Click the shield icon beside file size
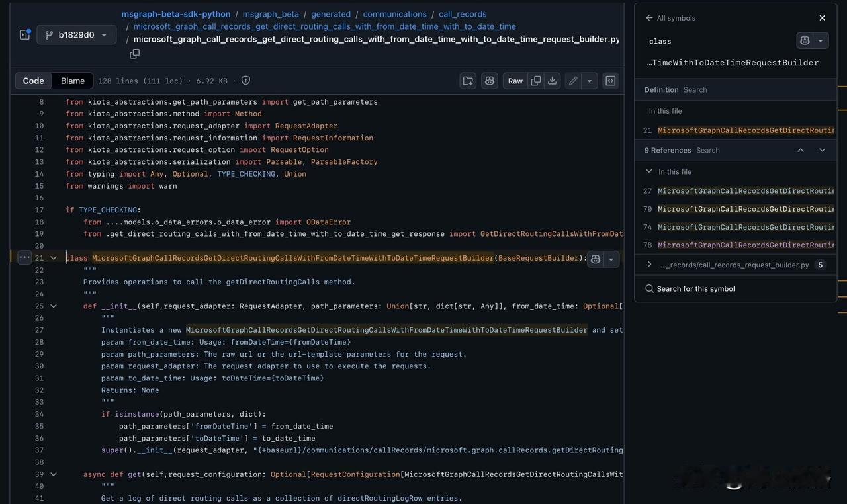This screenshot has width=847, height=504. pos(245,81)
